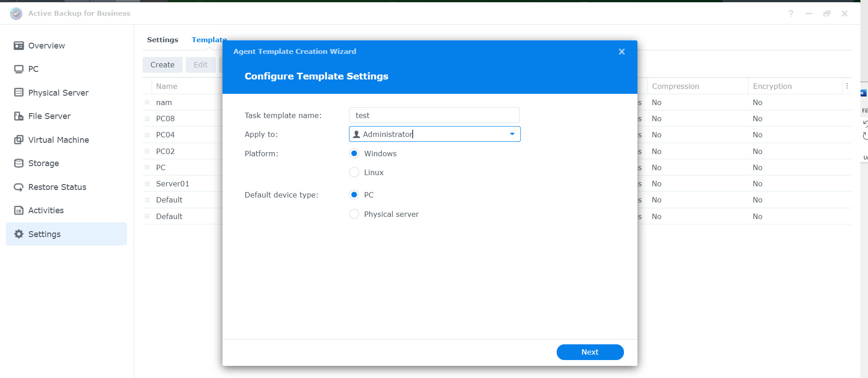The image size is (868, 378).
Task: Click the Create template button
Action: coord(162,65)
